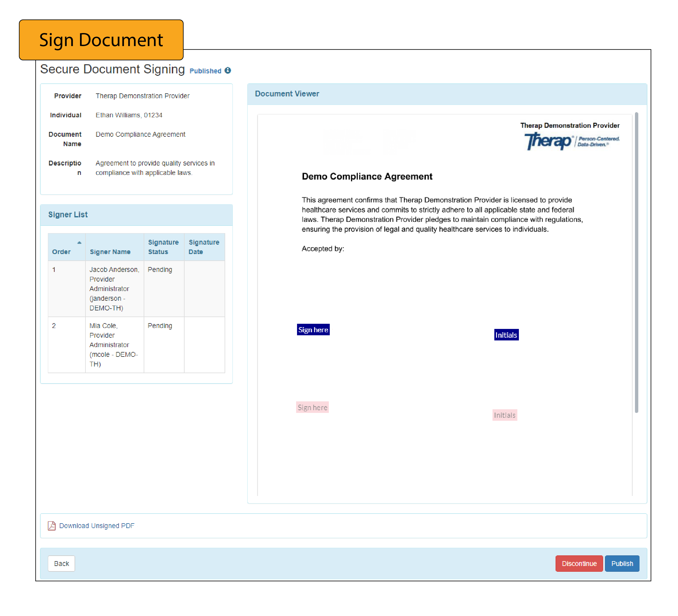Sort by the Signature Date column header

click(x=203, y=246)
